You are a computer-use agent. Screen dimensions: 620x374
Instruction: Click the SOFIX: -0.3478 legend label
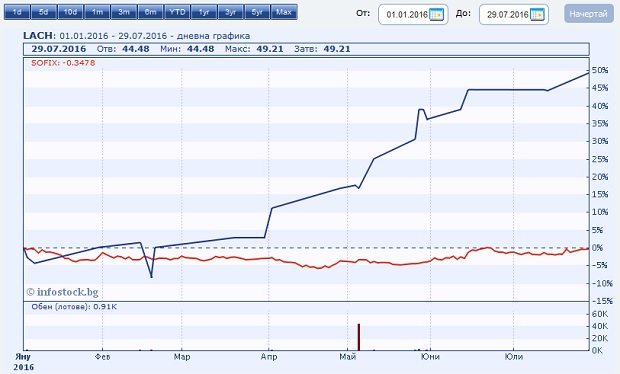click(x=63, y=63)
